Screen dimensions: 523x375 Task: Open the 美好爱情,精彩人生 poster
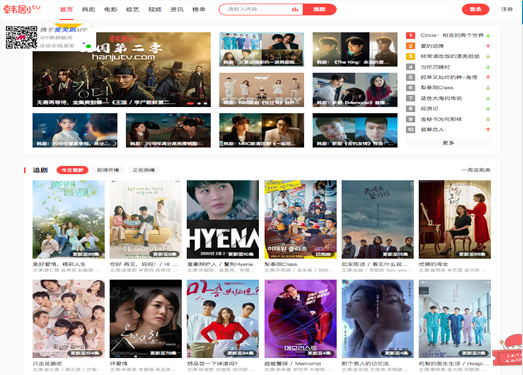coord(68,220)
